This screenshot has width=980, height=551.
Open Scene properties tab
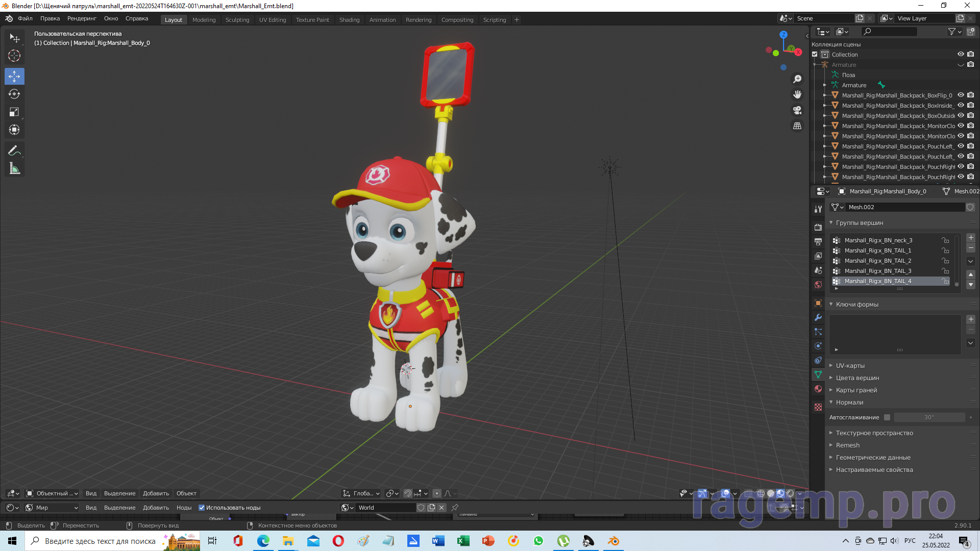[x=818, y=270]
